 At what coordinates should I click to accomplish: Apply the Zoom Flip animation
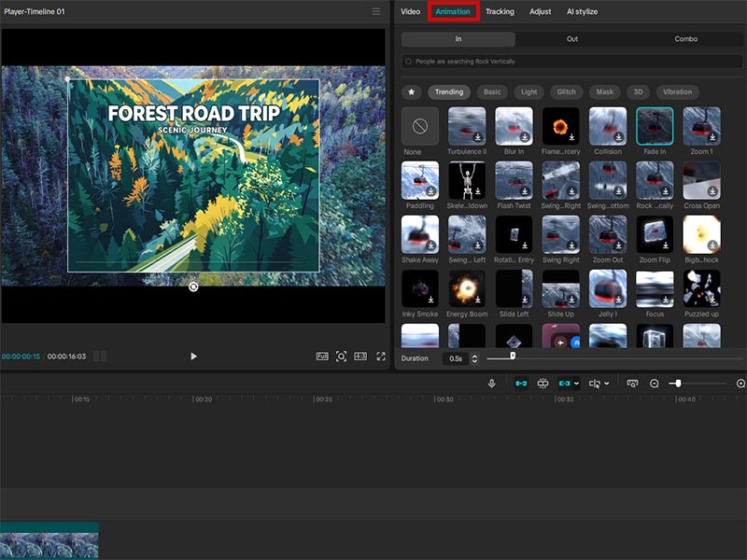point(655,235)
